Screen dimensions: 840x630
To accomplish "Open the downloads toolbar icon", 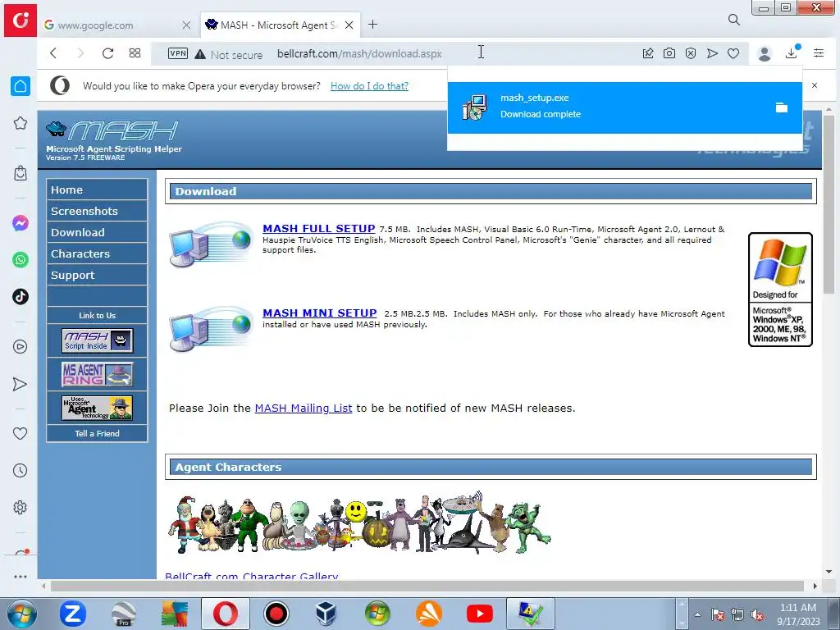I will 792,52.
